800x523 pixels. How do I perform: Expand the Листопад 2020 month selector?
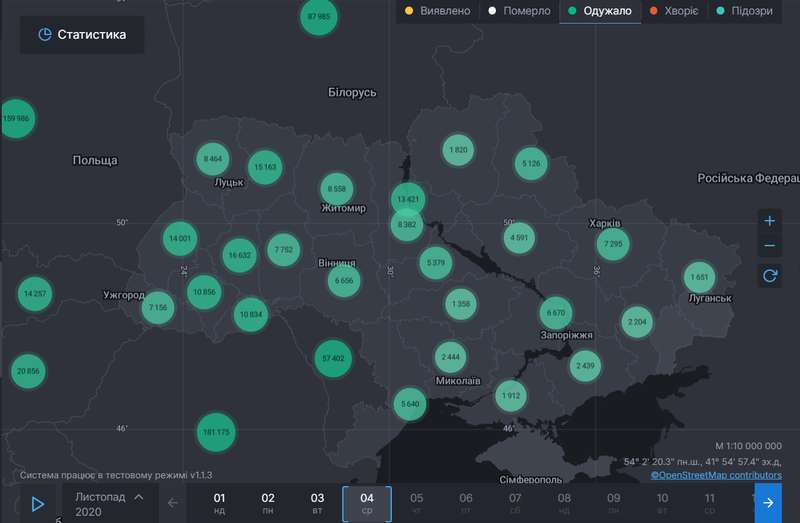pos(109,503)
